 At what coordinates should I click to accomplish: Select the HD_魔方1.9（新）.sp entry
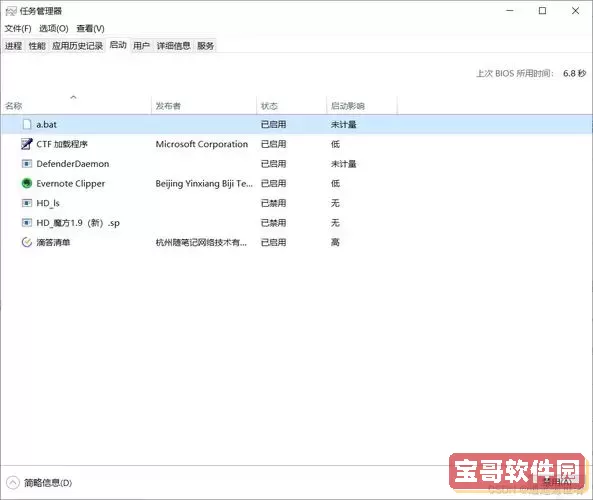pos(78,223)
